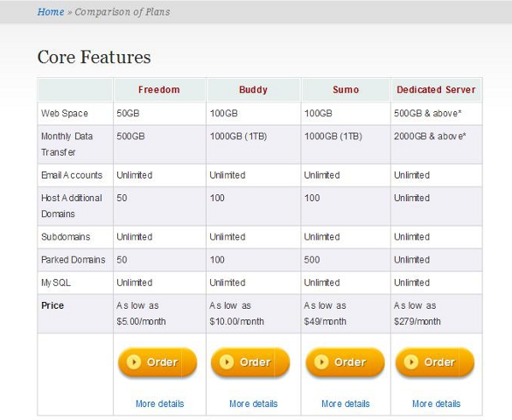Click the Email Accounts row label
This screenshot has width=512, height=420.
pos(72,175)
